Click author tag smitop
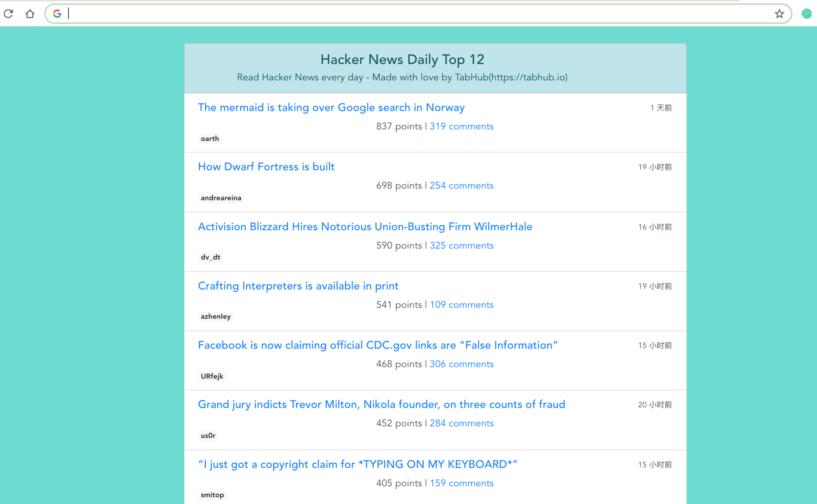The width and height of the screenshot is (817, 504). pyautogui.click(x=212, y=495)
